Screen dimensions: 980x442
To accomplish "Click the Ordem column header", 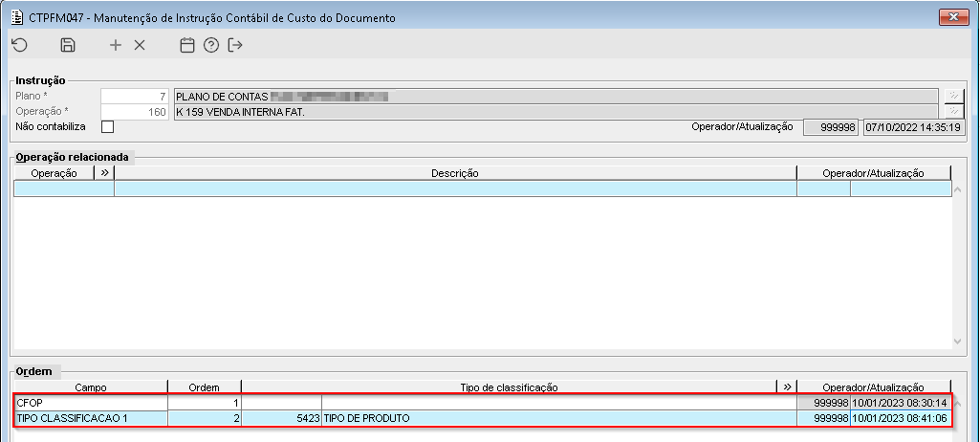I will pos(205,387).
